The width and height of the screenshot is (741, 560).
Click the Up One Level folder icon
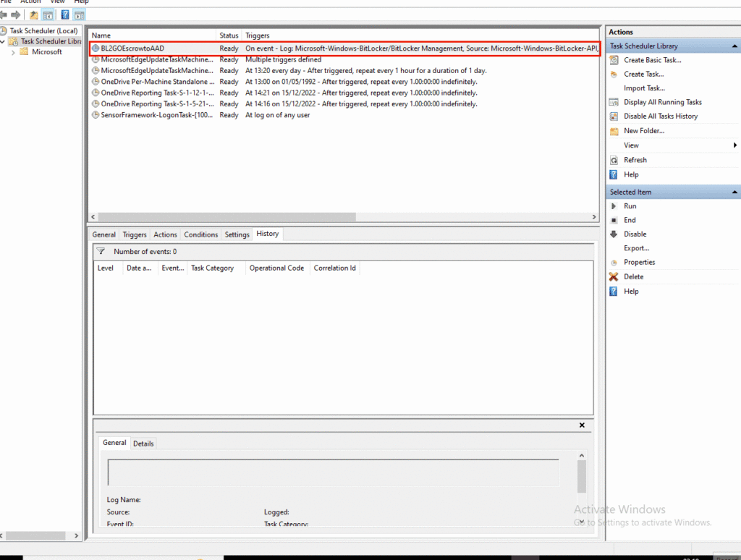[33, 14]
